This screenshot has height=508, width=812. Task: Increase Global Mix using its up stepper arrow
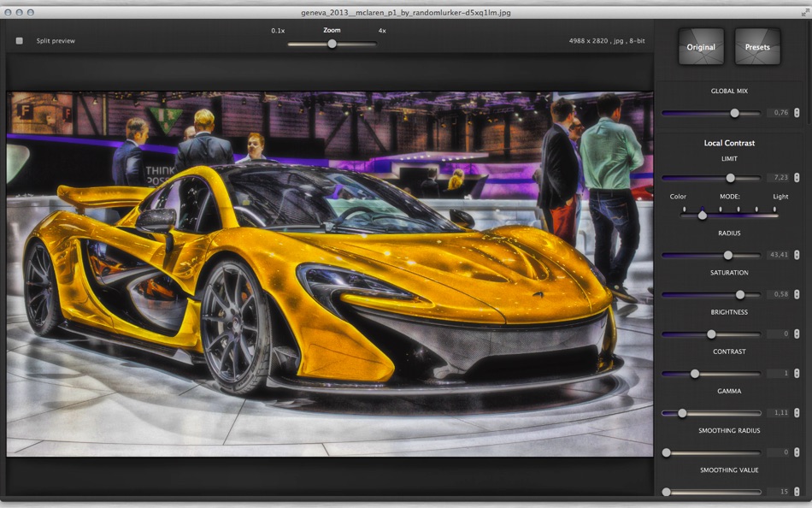tap(796, 109)
